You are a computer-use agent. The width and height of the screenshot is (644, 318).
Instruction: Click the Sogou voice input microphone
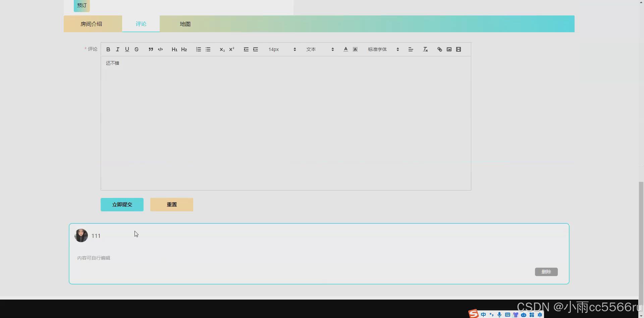(x=499, y=315)
